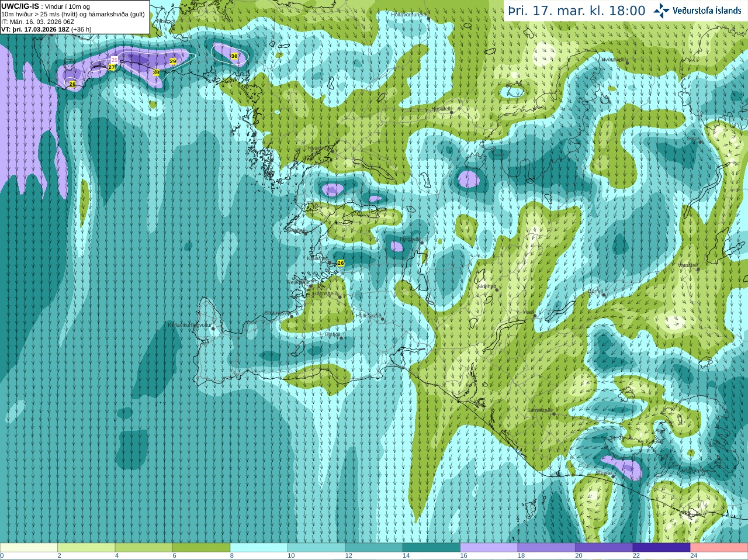
Task: Click the 22–24 m/s dark indigo legend swatch
Action: [662, 548]
